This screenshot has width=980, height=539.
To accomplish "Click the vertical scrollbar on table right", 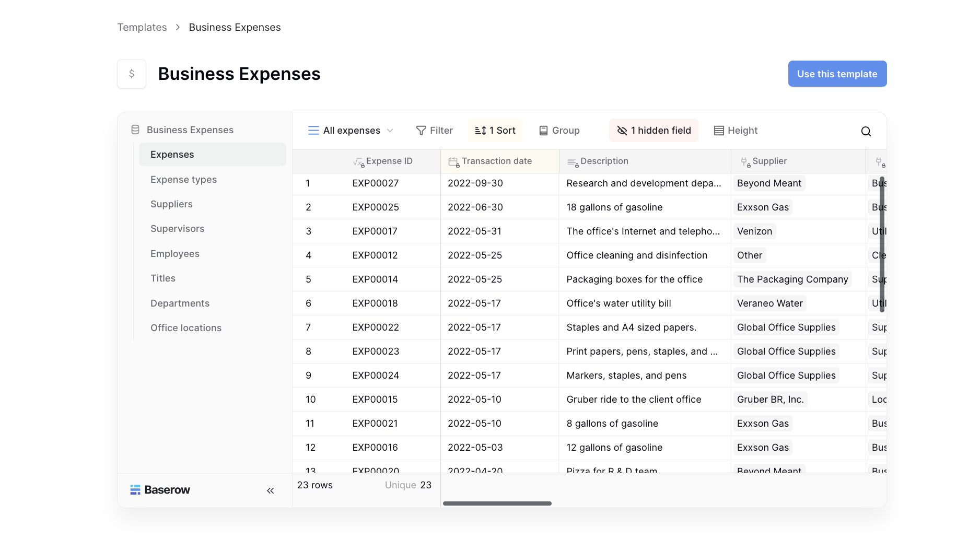I will point(882,244).
